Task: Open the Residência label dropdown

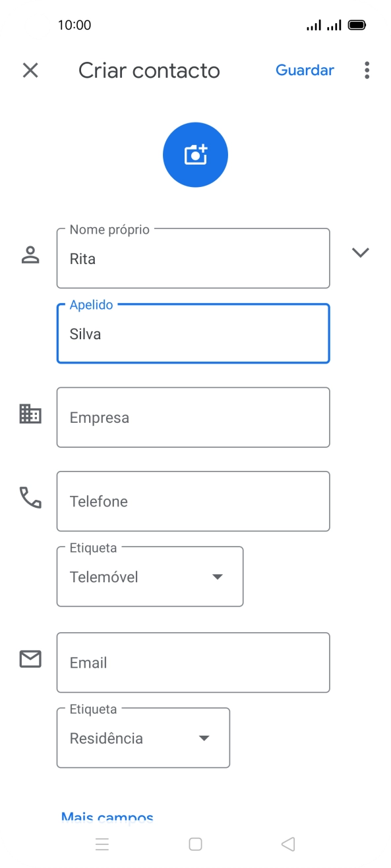Action: (x=204, y=738)
